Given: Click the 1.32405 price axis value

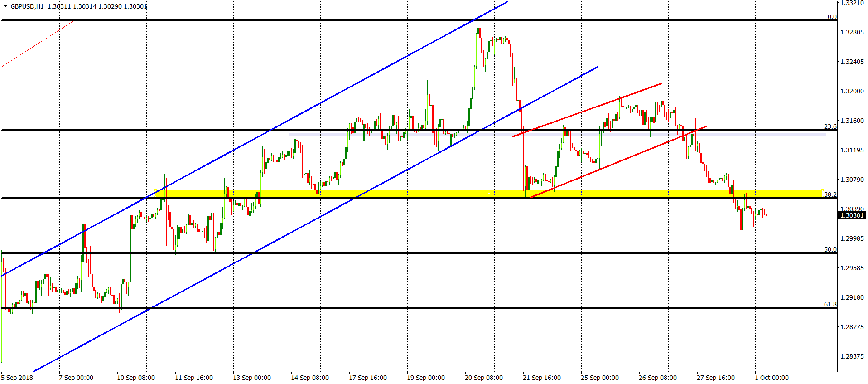Looking at the screenshot, I should pos(852,62).
